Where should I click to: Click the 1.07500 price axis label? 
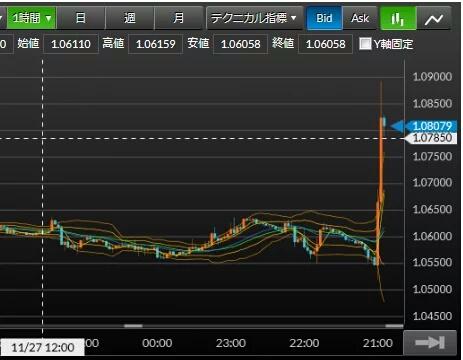click(x=432, y=156)
